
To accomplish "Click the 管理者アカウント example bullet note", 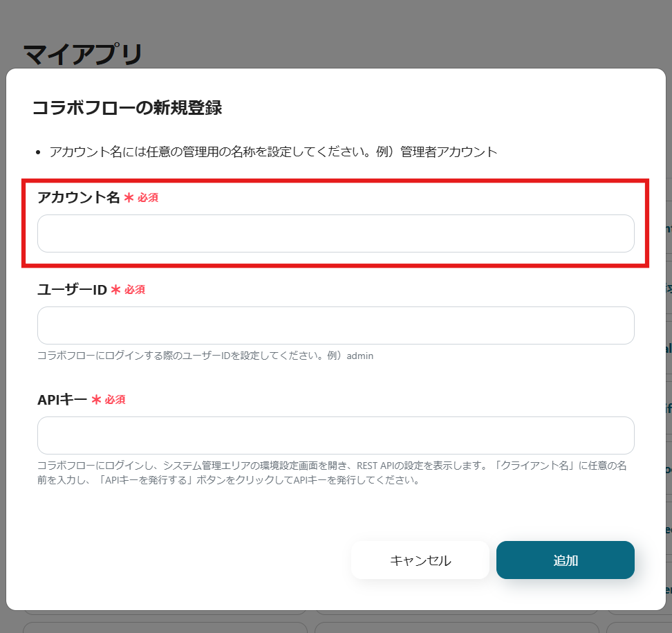I will tap(273, 152).
